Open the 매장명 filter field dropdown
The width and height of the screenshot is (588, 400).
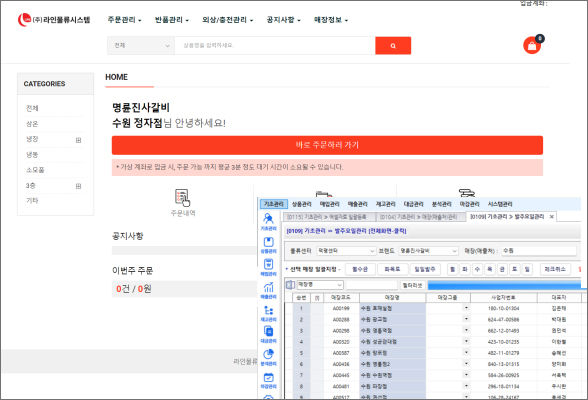[320, 285]
